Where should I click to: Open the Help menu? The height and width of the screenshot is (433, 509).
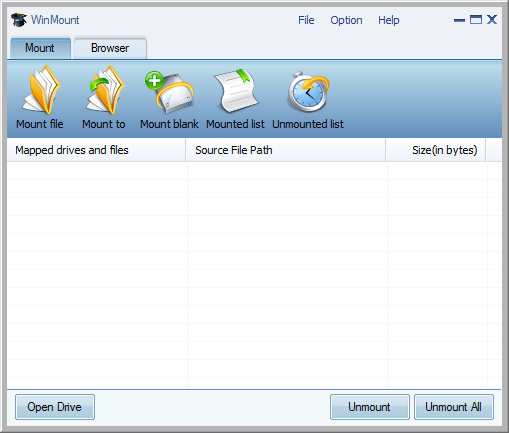pos(389,20)
